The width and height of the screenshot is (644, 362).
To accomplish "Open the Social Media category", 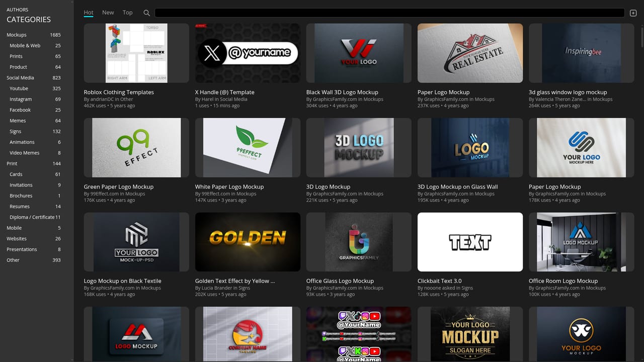I will (x=33, y=78).
